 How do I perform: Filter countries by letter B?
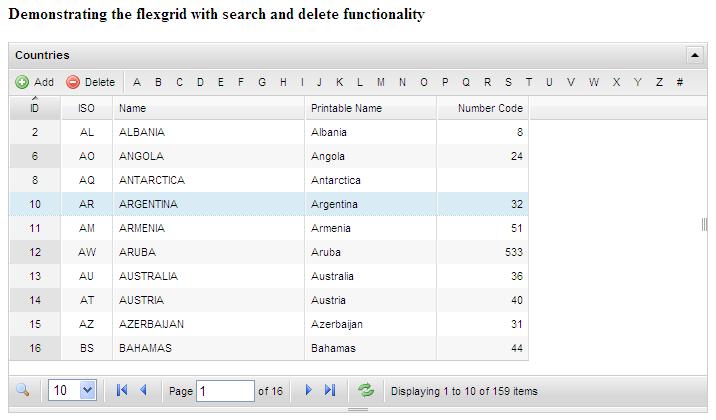coord(158,83)
